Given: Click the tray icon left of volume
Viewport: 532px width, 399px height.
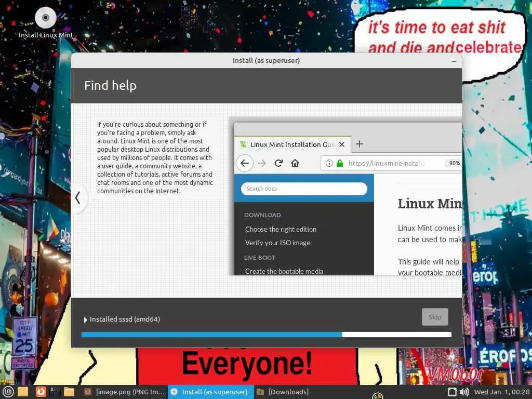Looking at the screenshot, I should coord(452,392).
